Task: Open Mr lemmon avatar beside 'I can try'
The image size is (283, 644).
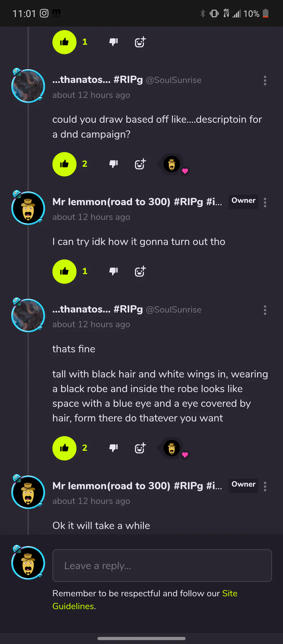Action: pyautogui.click(x=28, y=208)
